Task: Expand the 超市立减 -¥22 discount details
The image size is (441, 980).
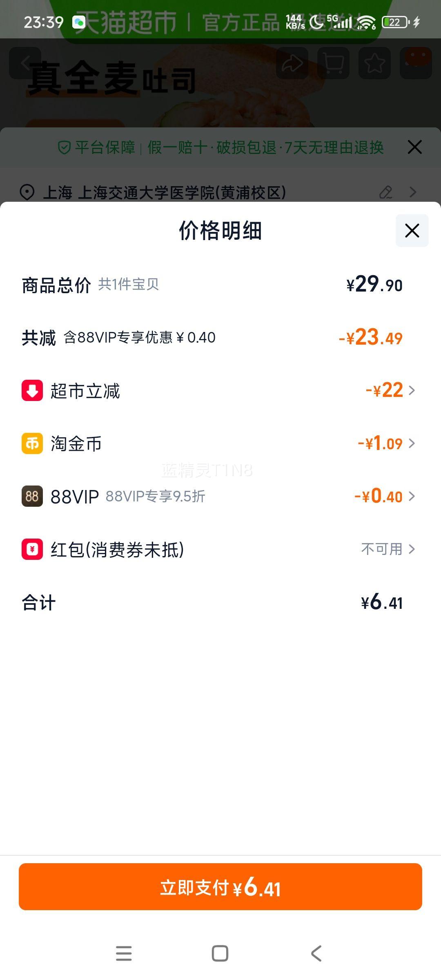Action: 390,390
